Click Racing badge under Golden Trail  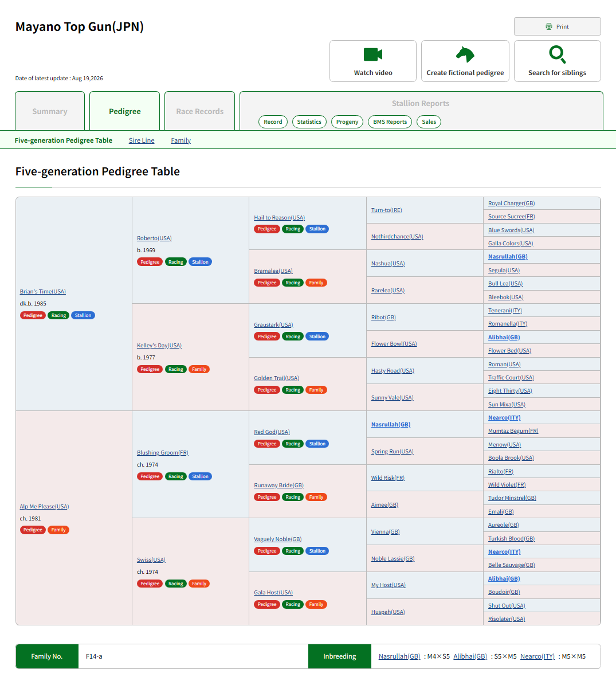pyautogui.click(x=292, y=390)
